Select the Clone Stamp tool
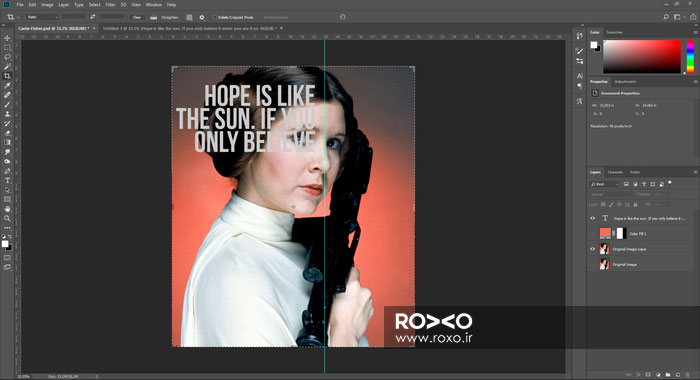This screenshot has height=380, width=700. coord(7,114)
